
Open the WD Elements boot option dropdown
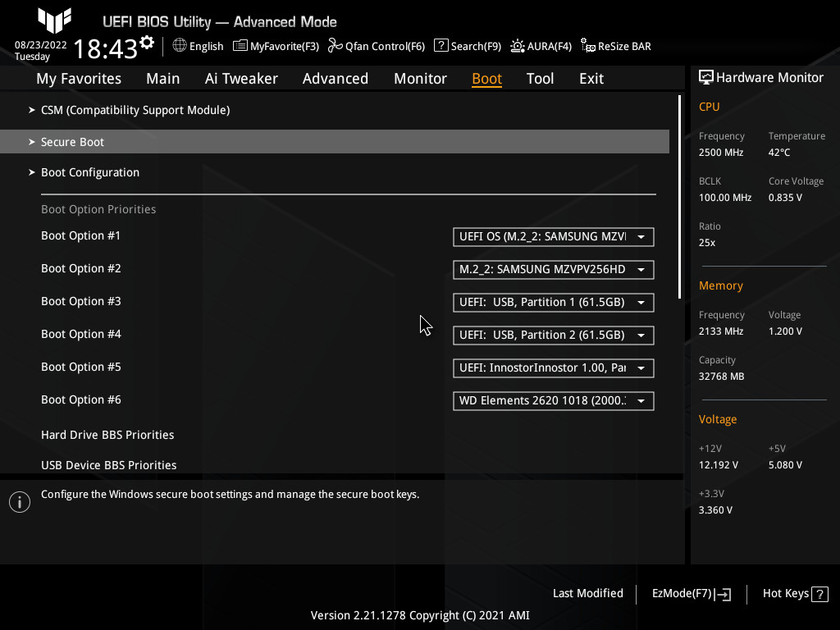click(x=554, y=400)
